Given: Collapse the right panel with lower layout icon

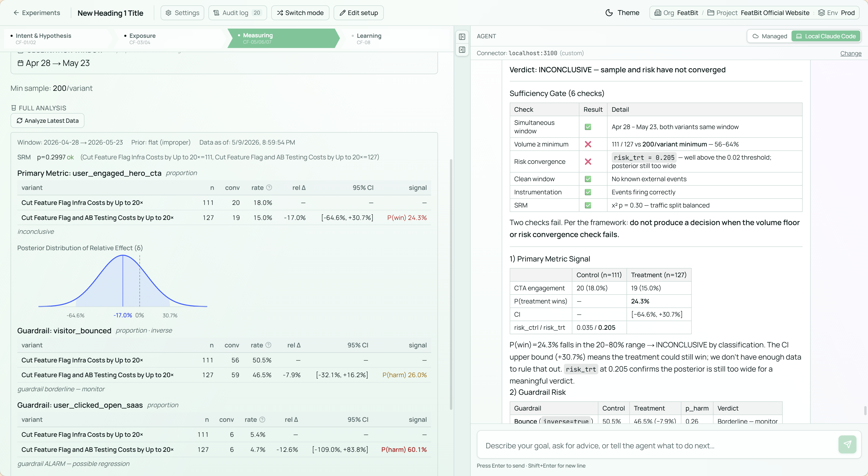Looking at the screenshot, I should coord(462,50).
